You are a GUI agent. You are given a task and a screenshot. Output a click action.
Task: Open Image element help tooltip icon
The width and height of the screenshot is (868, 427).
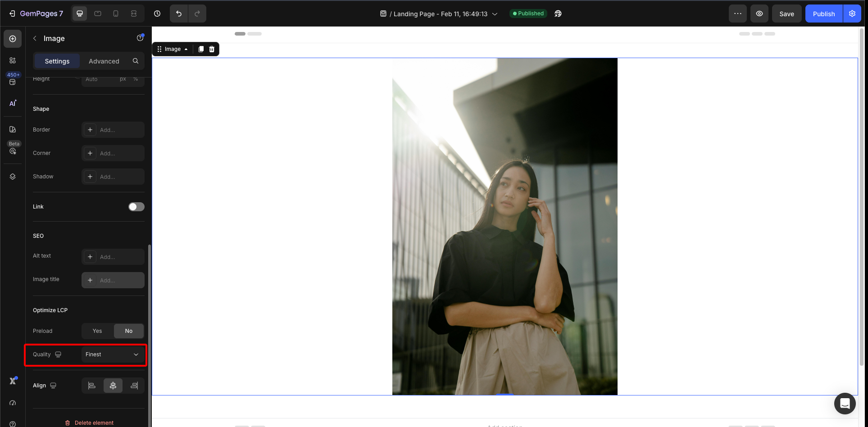click(x=140, y=38)
